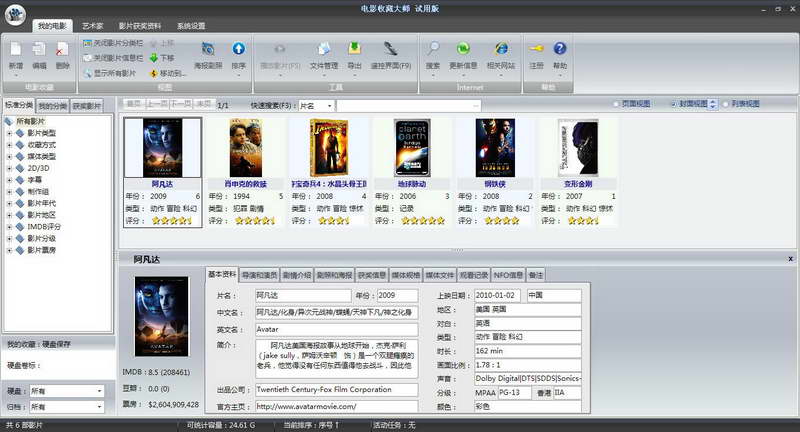Click the 删除 (Delete) movie icon
The height and width of the screenshot is (432, 800).
63,50
